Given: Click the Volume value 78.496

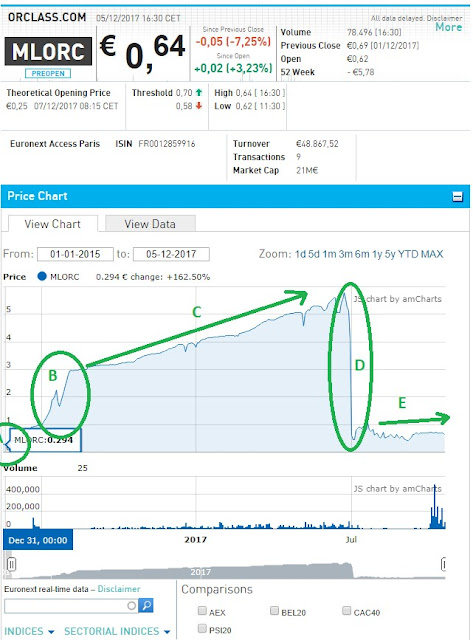Looking at the screenshot, I should click(x=359, y=32).
